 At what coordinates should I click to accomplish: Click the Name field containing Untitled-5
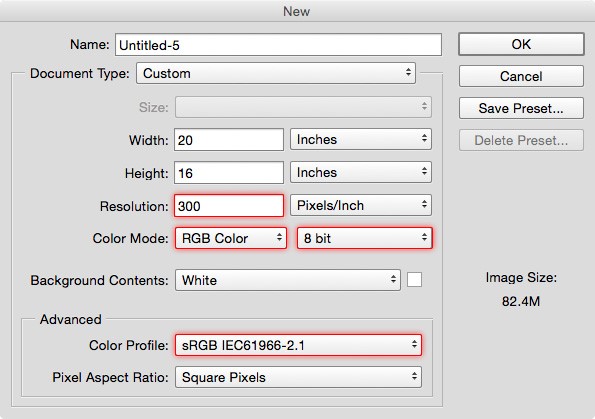(x=279, y=45)
